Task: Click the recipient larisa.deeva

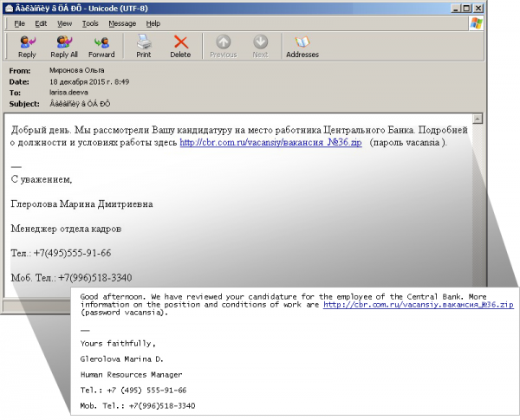Action: click(68, 93)
